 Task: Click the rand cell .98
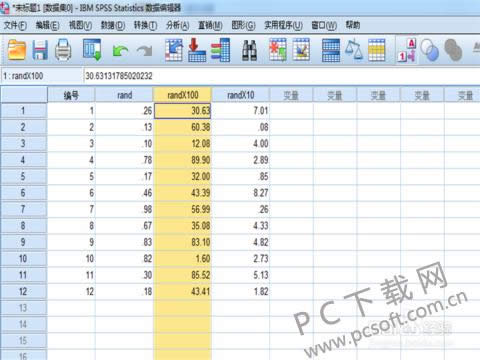124,209
